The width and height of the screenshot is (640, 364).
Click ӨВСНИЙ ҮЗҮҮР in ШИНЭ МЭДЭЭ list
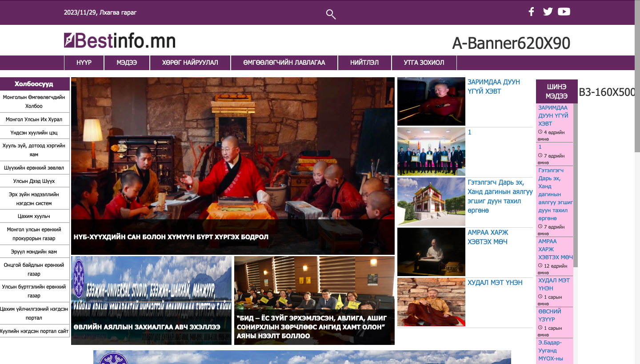[x=549, y=315]
